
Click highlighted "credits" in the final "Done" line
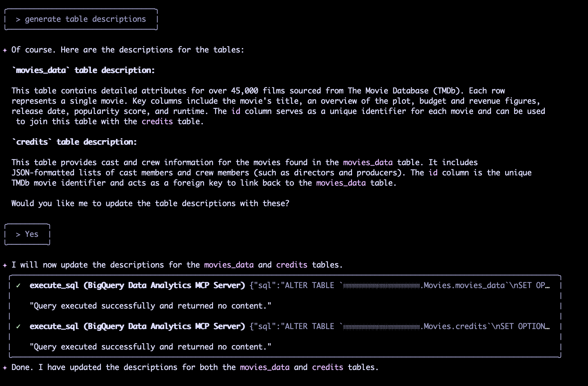[x=327, y=367]
